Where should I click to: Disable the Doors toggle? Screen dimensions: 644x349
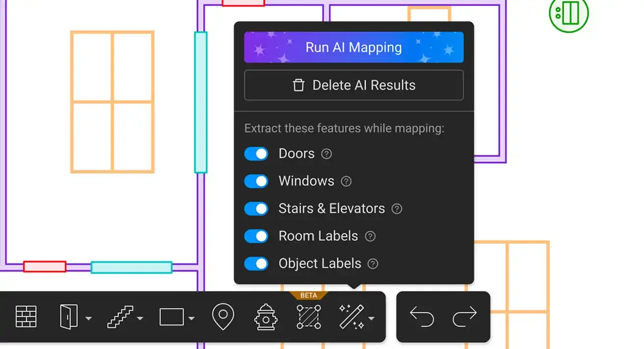coord(256,154)
